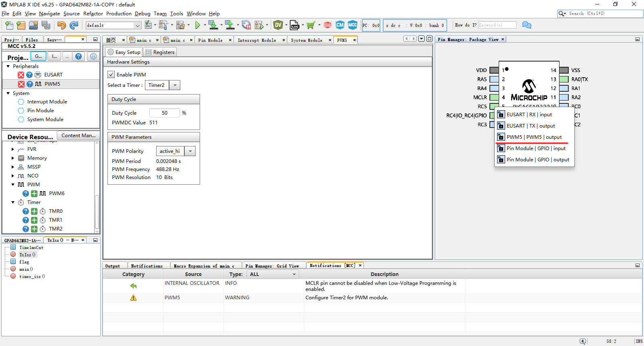644x346 pixels.
Task: Add TMR2 with the green plus icon
Action: [34, 229]
